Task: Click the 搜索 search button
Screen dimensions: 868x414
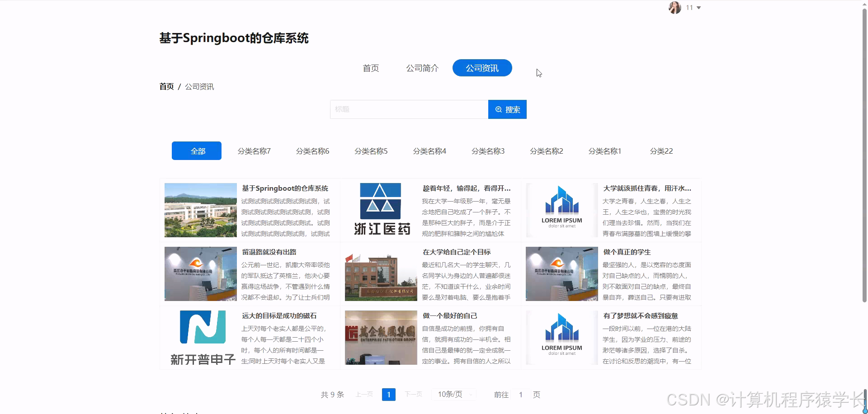Action: [x=507, y=109]
